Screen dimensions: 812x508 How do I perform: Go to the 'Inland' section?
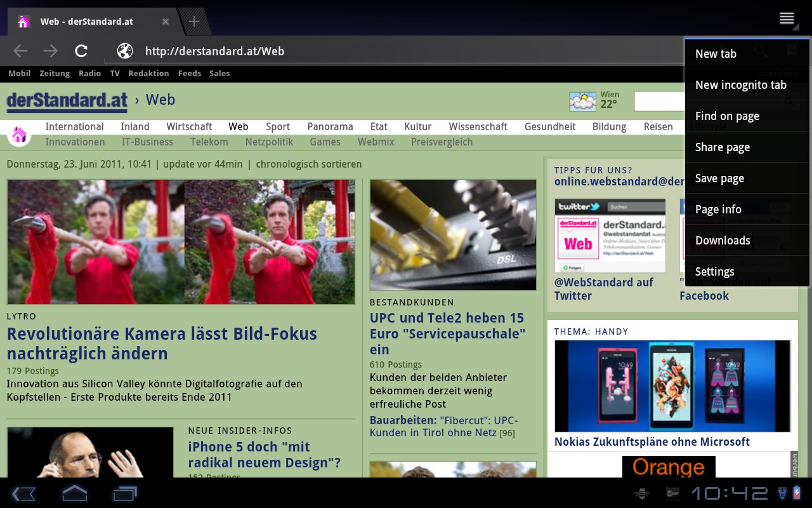coord(135,127)
